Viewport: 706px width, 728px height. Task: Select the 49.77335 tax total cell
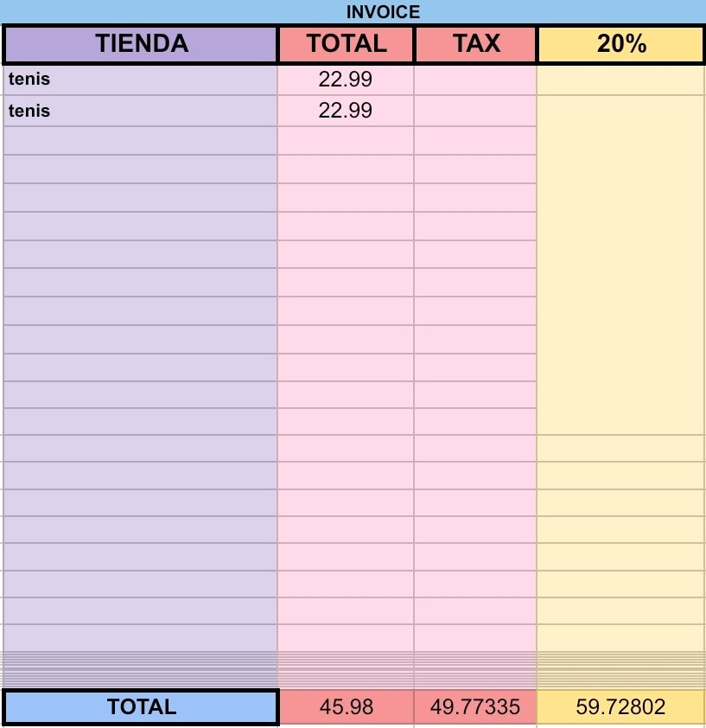475,707
